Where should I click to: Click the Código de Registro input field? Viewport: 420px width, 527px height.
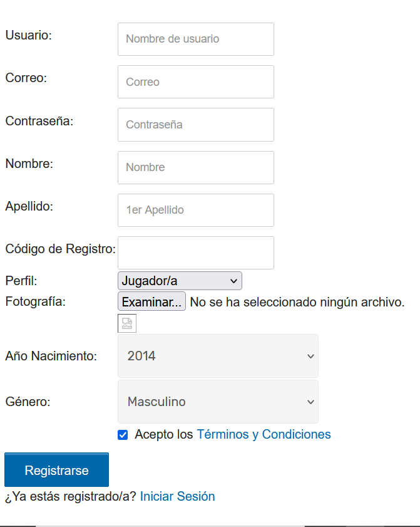(x=195, y=253)
